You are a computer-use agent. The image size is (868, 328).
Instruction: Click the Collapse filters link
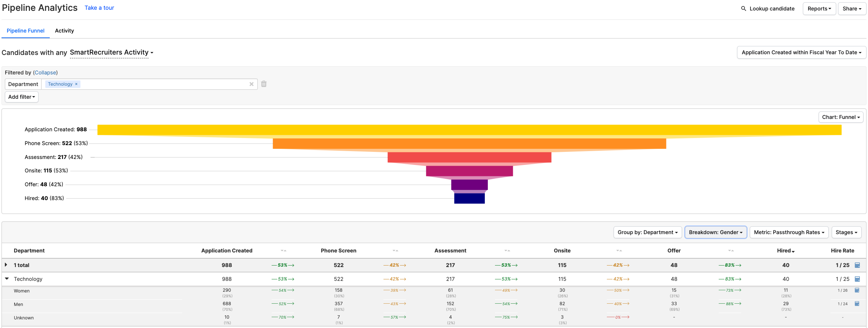45,73
